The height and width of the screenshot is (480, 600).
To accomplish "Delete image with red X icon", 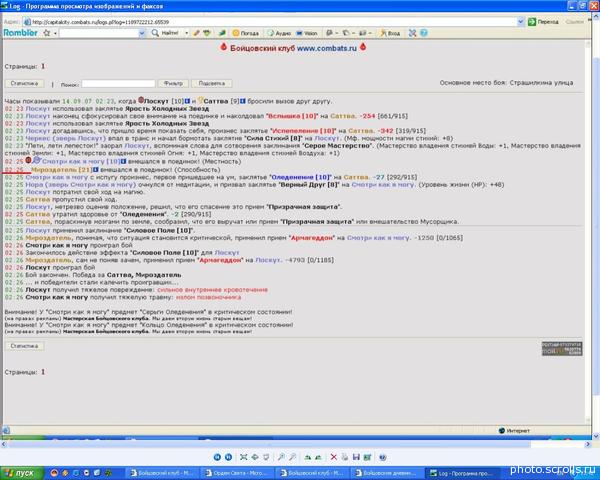I will click(x=333, y=457).
